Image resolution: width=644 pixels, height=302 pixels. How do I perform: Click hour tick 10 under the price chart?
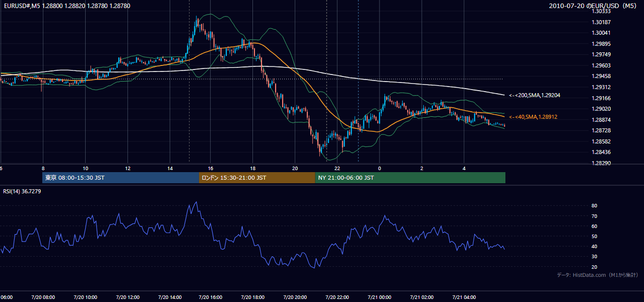point(85,168)
